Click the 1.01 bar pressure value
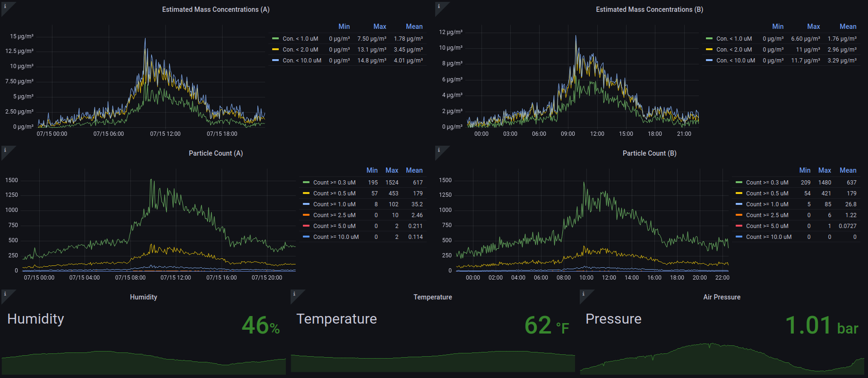Viewport: 868px width, 378px height. click(x=822, y=325)
